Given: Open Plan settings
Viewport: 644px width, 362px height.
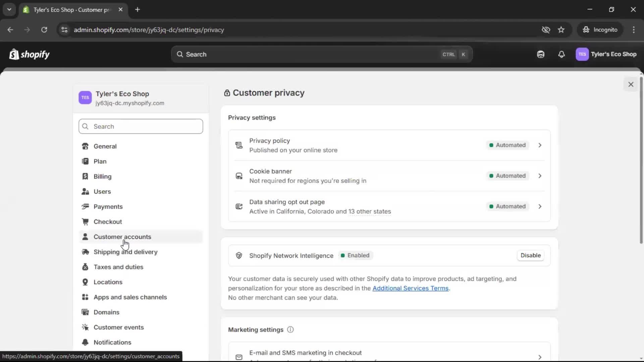Looking at the screenshot, I should [141, 161].
